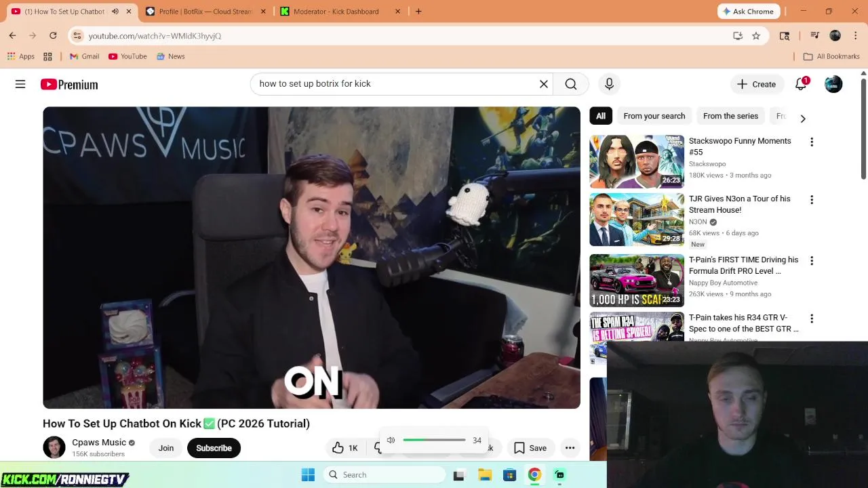The width and height of the screenshot is (868, 488).
Task: Click page vertical scrollbar
Action: [863, 129]
